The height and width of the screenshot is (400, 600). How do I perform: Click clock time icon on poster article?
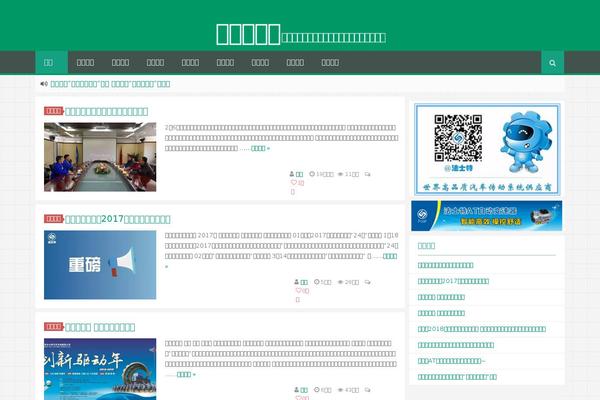pyautogui.click(x=316, y=390)
